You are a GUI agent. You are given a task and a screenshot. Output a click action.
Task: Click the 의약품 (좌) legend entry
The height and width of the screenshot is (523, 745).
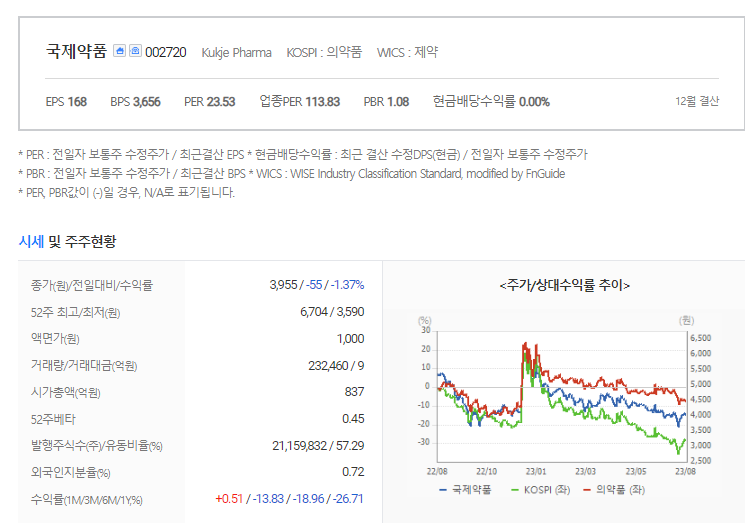[x=614, y=490]
